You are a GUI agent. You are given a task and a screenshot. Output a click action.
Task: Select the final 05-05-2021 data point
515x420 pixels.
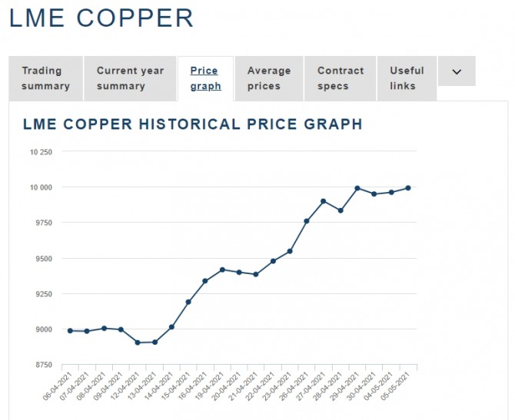(408, 187)
